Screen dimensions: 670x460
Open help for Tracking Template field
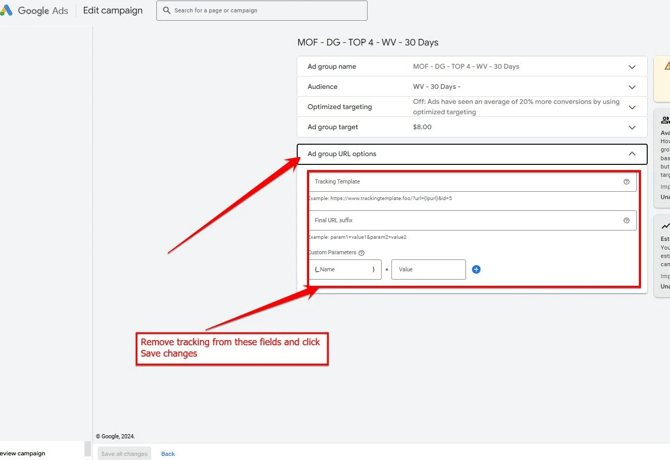point(626,182)
